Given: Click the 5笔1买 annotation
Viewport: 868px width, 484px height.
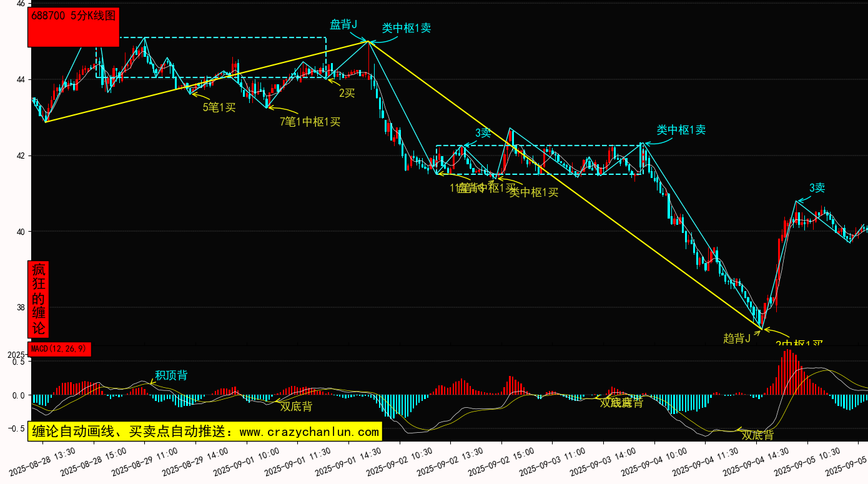Looking at the screenshot, I should coord(219,107).
